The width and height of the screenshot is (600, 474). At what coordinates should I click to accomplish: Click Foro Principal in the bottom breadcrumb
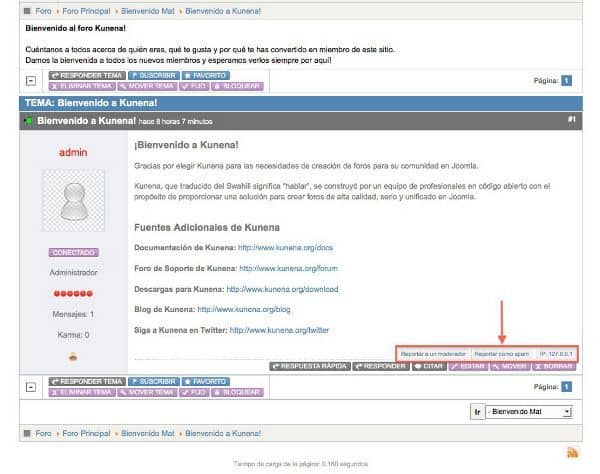coord(86,433)
